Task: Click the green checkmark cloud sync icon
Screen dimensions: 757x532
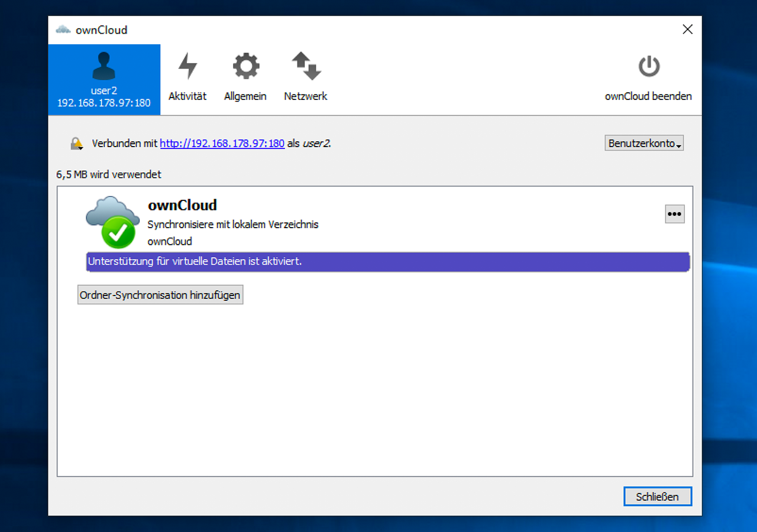Action: (x=113, y=222)
